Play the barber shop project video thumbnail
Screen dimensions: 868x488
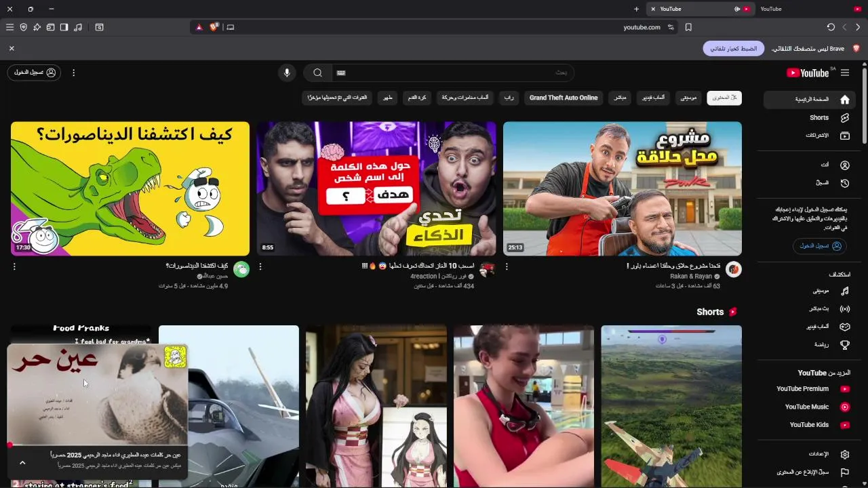click(x=623, y=188)
